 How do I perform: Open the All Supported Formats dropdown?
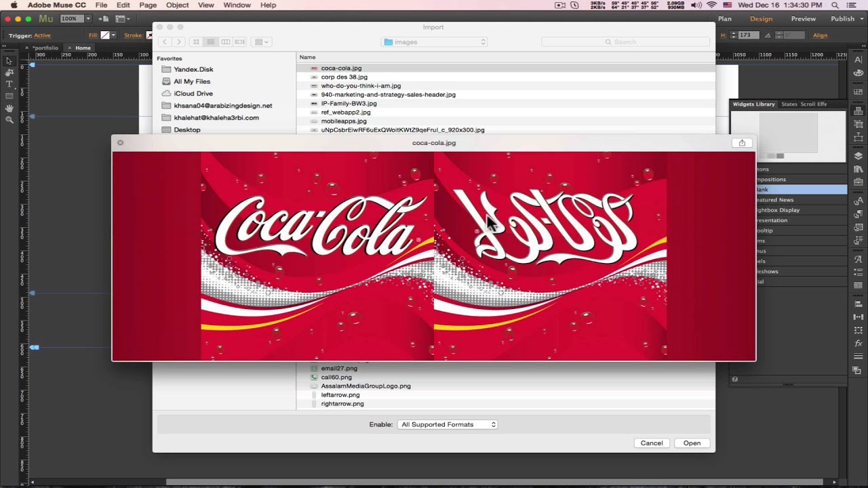pyautogui.click(x=448, y=424)
